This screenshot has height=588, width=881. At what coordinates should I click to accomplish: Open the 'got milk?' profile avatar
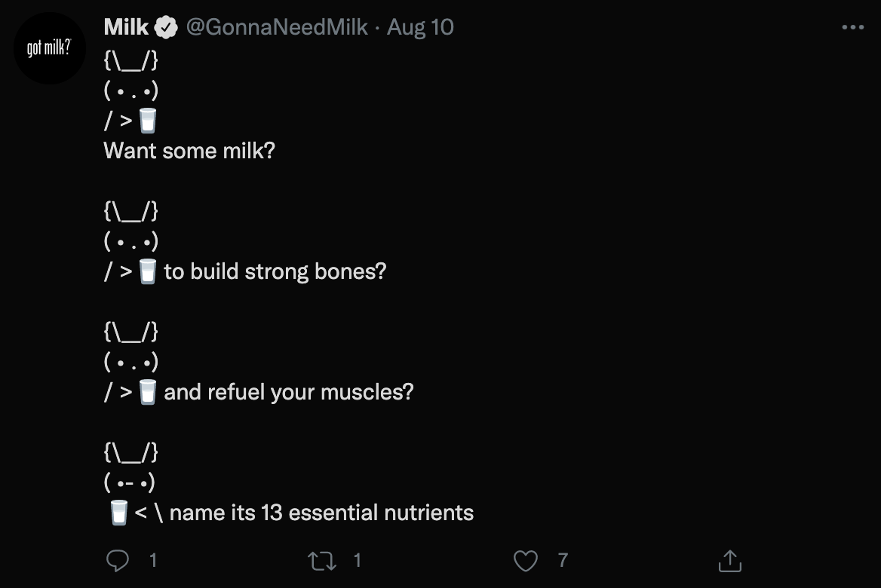49,49
